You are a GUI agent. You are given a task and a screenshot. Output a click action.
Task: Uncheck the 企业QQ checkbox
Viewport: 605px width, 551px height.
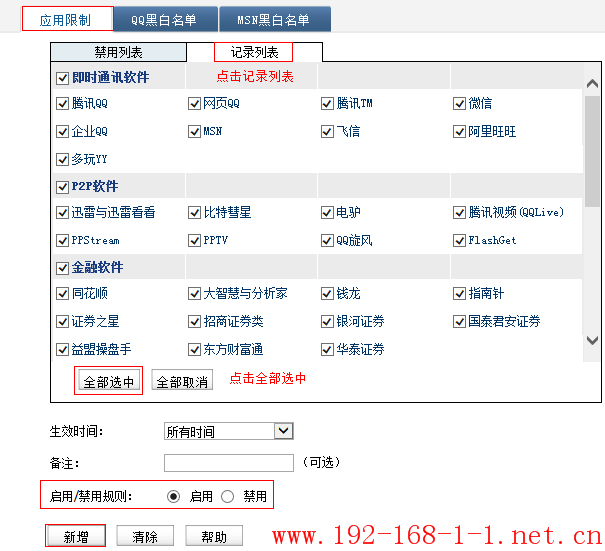tap(62, 132)
